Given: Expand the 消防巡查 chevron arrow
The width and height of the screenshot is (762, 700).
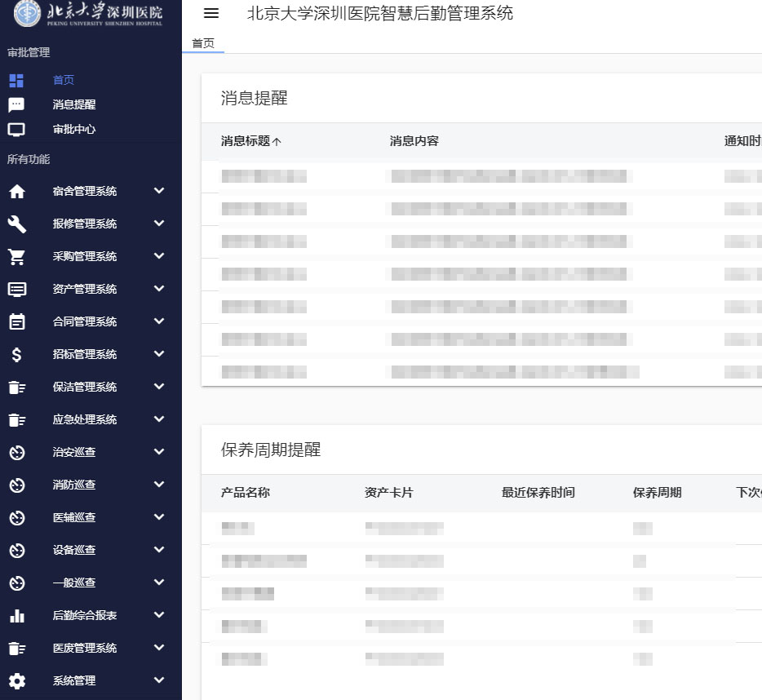Looking at the screenshot, I should click(159, 485).
